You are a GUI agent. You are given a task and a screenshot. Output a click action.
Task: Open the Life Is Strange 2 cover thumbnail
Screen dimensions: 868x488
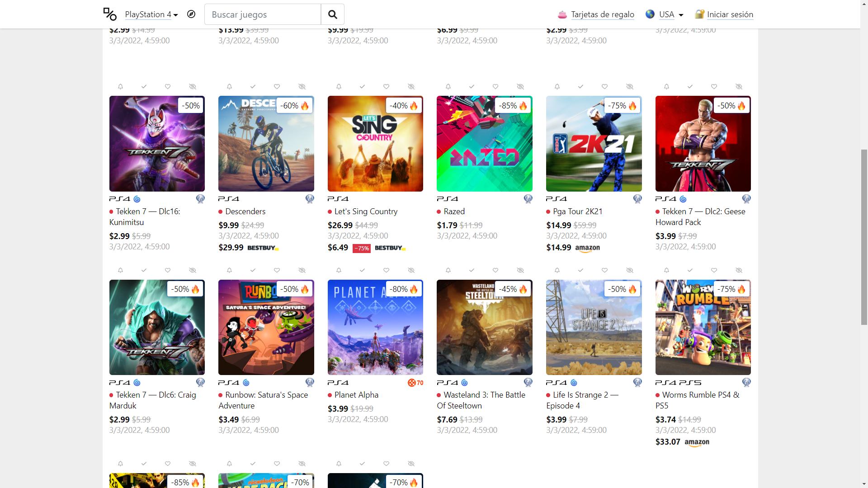[x=594, y=327]
